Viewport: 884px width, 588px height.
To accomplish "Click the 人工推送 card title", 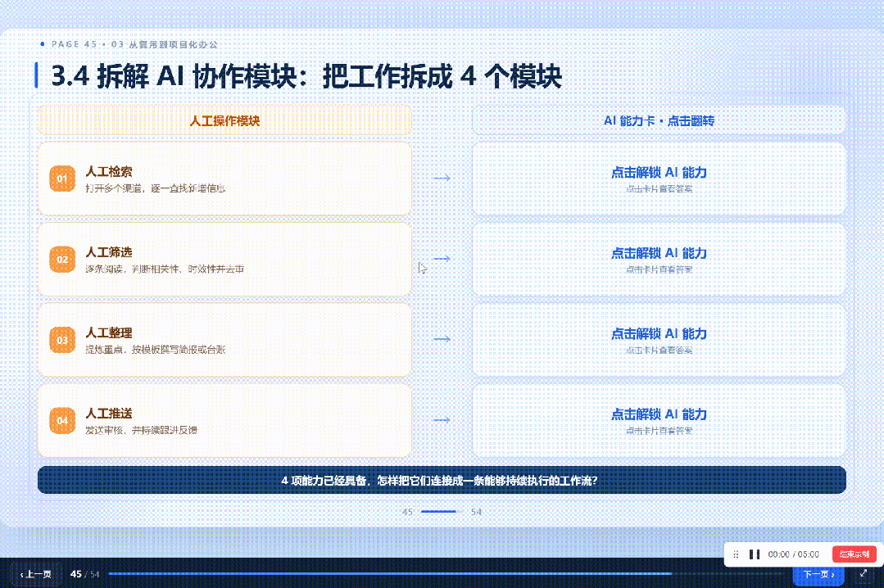I will pos(109,414).
